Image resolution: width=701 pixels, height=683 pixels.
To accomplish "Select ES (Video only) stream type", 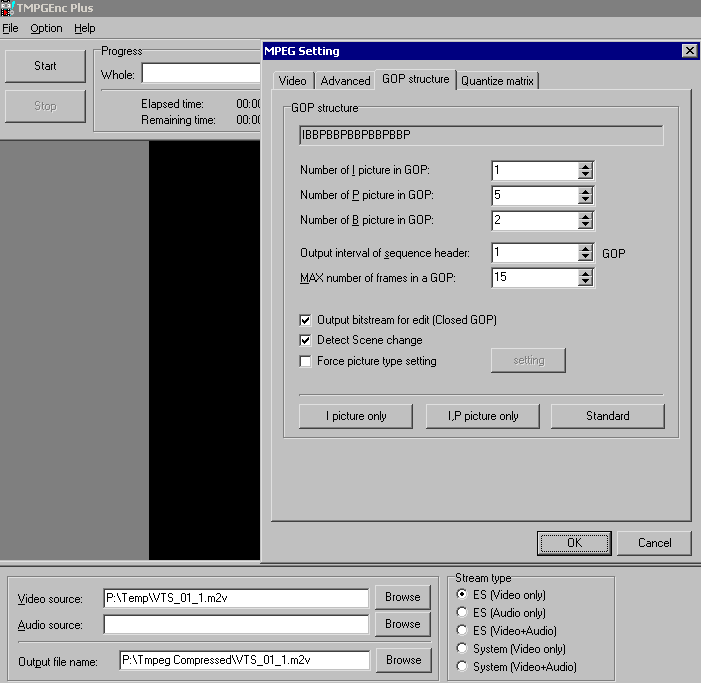I will 462,594.
